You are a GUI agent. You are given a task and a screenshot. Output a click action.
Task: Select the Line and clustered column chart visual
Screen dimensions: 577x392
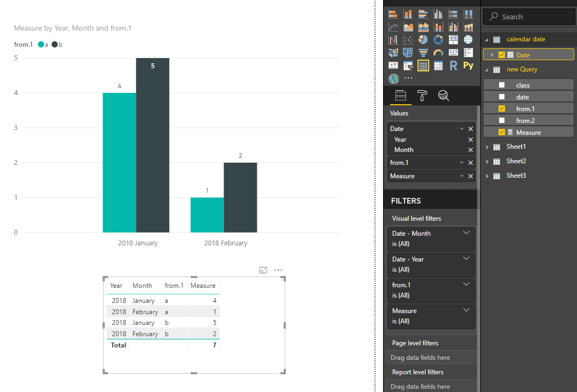(453, 27)
